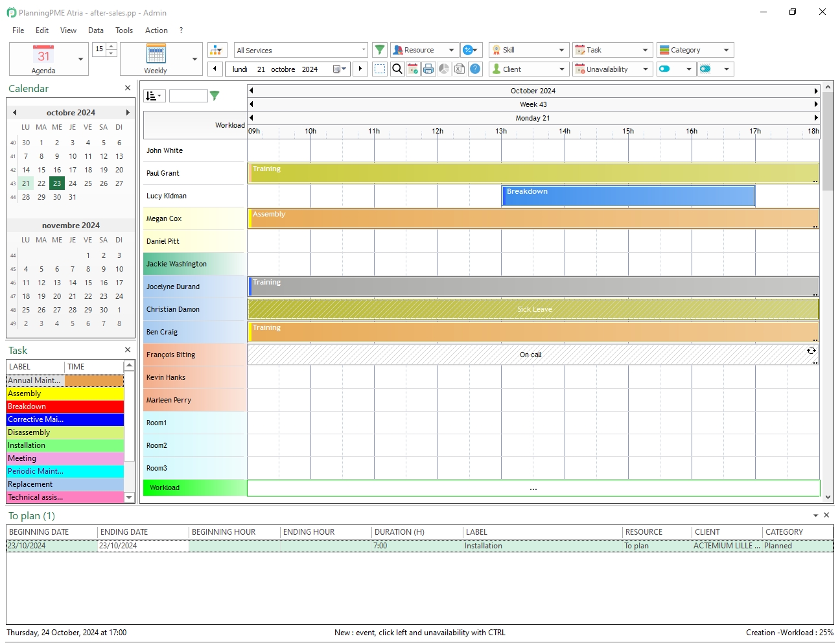Click the pie chart statistics icon
Viewport: 840px width, 643px height.
click(444, 69)
